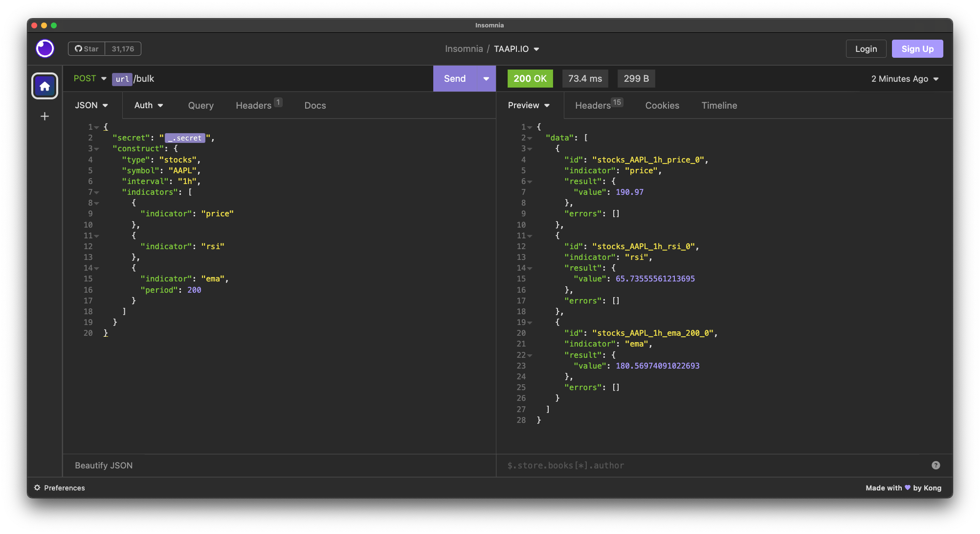Switch to the Timeline response tab
The image size is (980, 534).
tap(718, 105)
